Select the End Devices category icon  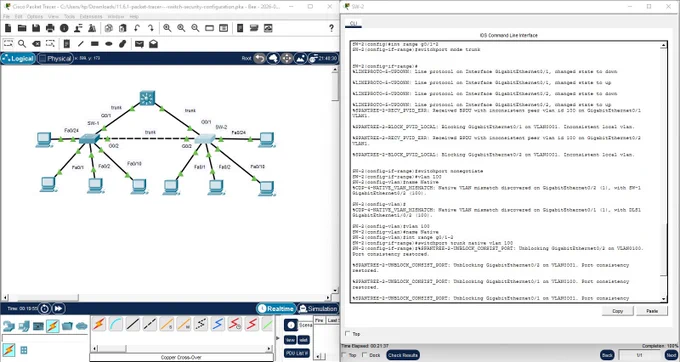(x=24, y=326)
